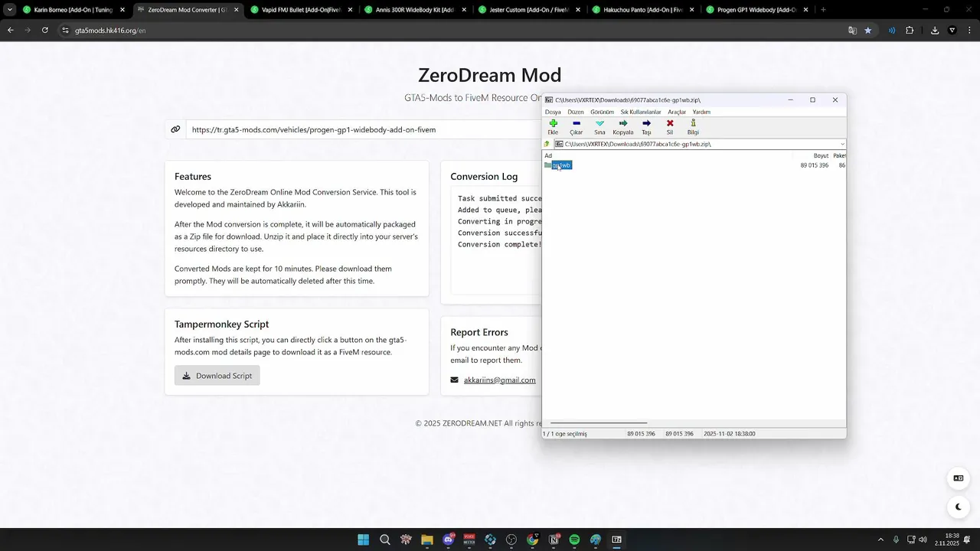
Task: Click the horizontal scrollbar in 7-Zip
Action: [599, 422]
